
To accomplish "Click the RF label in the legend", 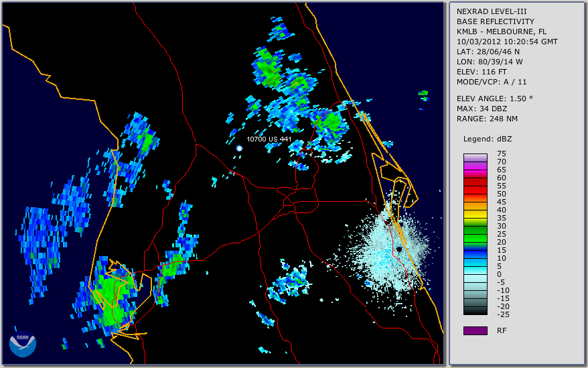I will 502,330.
